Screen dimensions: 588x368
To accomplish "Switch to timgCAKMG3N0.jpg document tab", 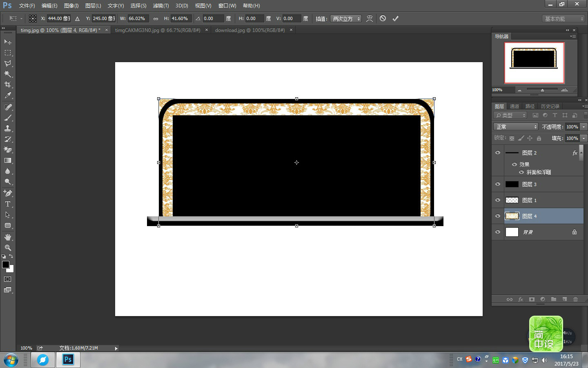I will (158, 30).
